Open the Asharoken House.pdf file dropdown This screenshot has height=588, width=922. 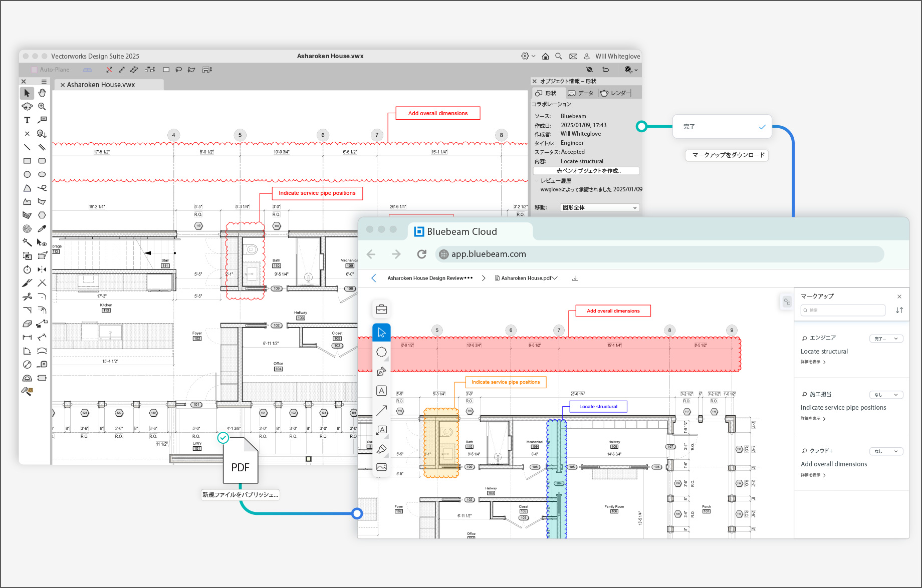tap(555, 278)
